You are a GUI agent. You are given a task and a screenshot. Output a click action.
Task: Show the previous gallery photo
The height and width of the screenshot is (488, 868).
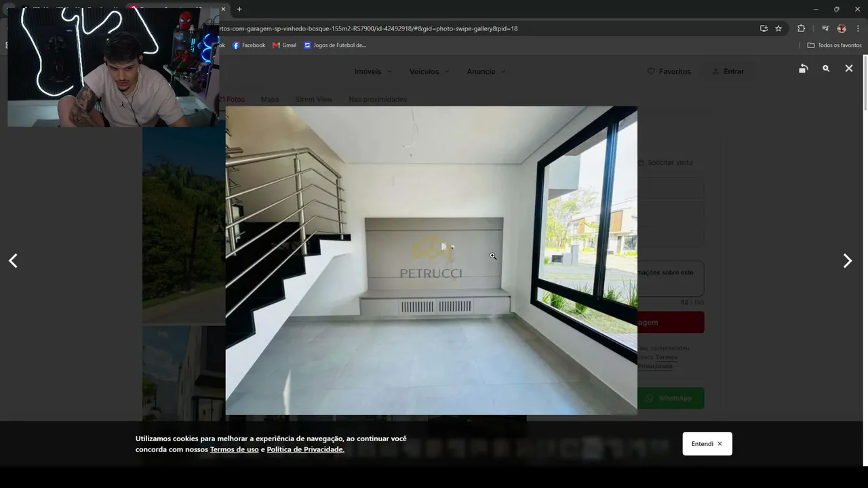(13, 261)
